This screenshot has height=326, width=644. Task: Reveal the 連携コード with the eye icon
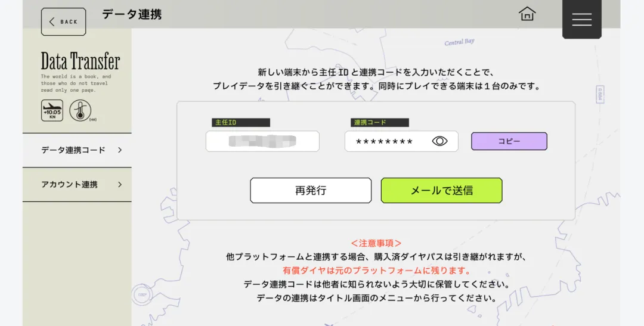pos(439,141)
